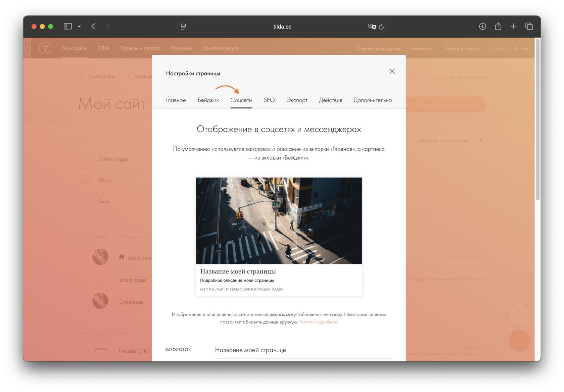The height and width of the screenshot is (392, 564).
Task: Open the Мои сайты menu item
Action: (x=75, y=48)
